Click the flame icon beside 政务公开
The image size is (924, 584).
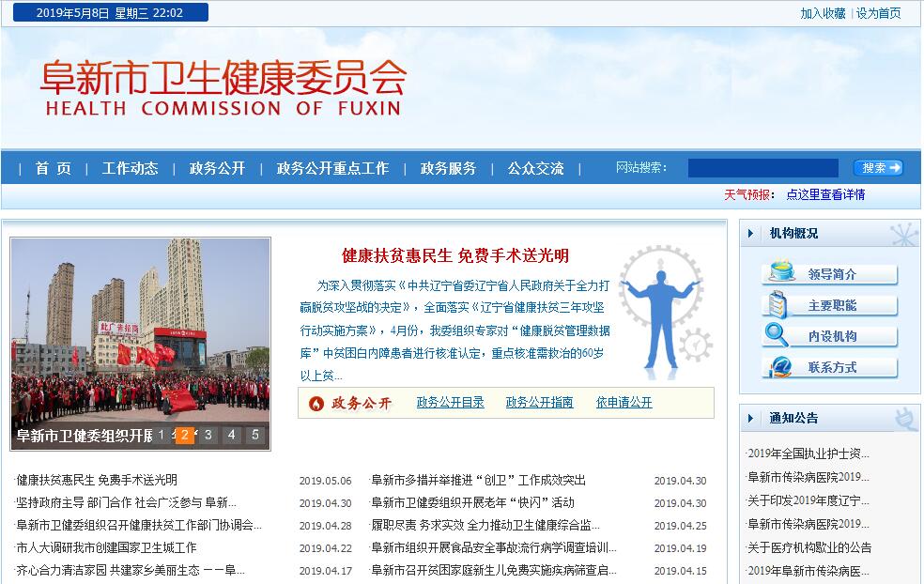click(x=316, y=403)
